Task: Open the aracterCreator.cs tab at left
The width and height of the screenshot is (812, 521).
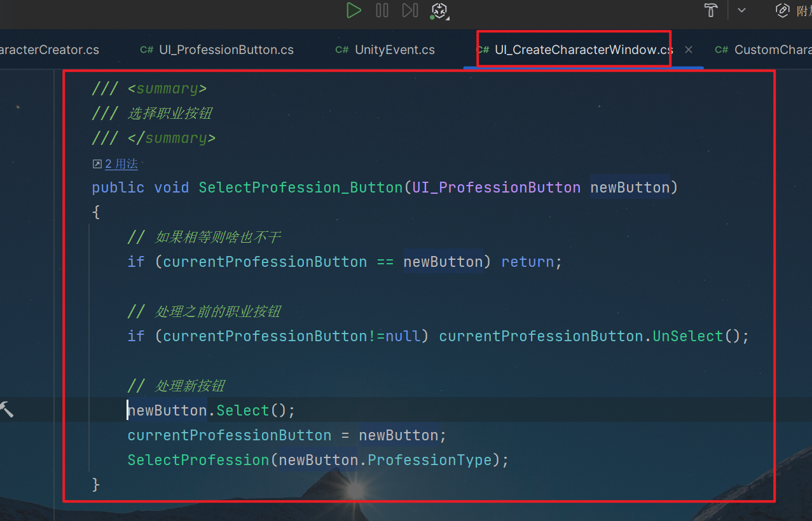Action: coord(50,50)
